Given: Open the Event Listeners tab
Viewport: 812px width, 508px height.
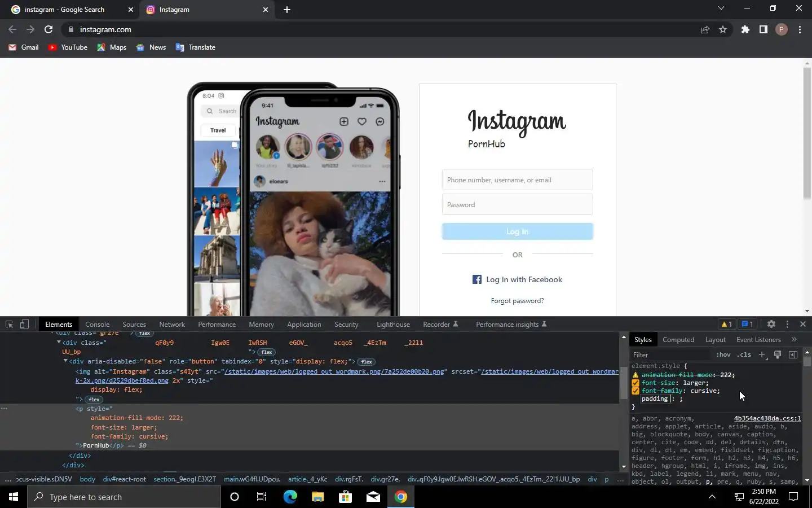Looking at the screenshot, I should click(758, 340).
